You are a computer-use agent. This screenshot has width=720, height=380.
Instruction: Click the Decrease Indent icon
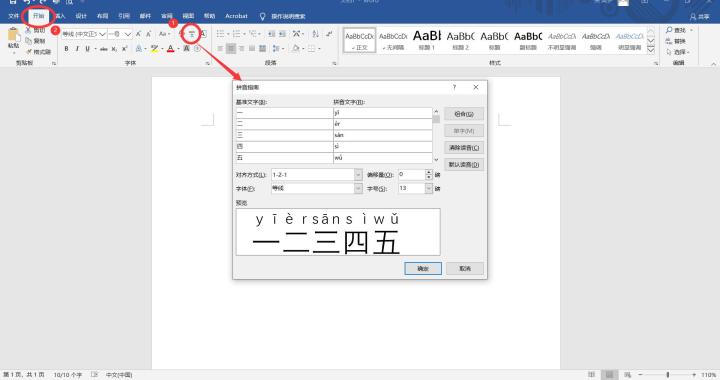[x=271, y=34]
